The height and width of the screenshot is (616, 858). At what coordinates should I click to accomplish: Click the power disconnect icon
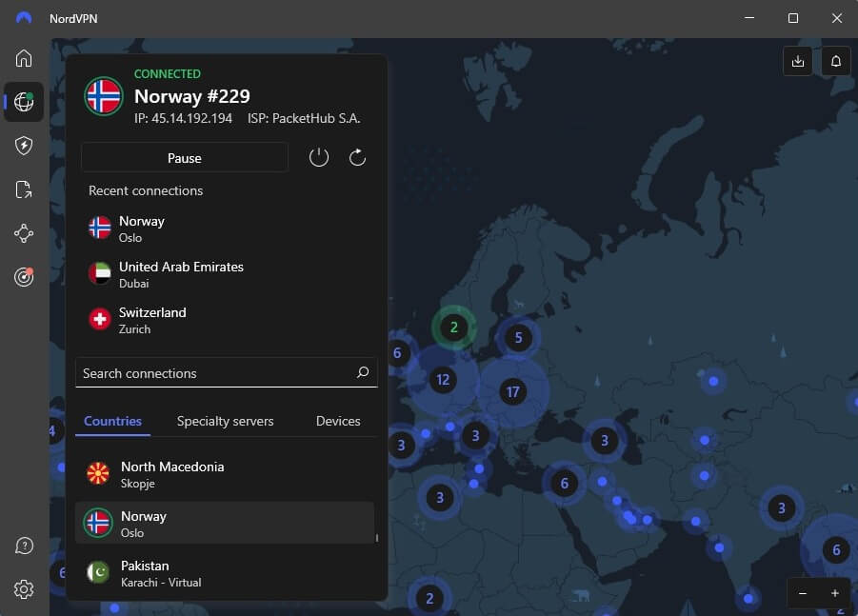point(318,157)
